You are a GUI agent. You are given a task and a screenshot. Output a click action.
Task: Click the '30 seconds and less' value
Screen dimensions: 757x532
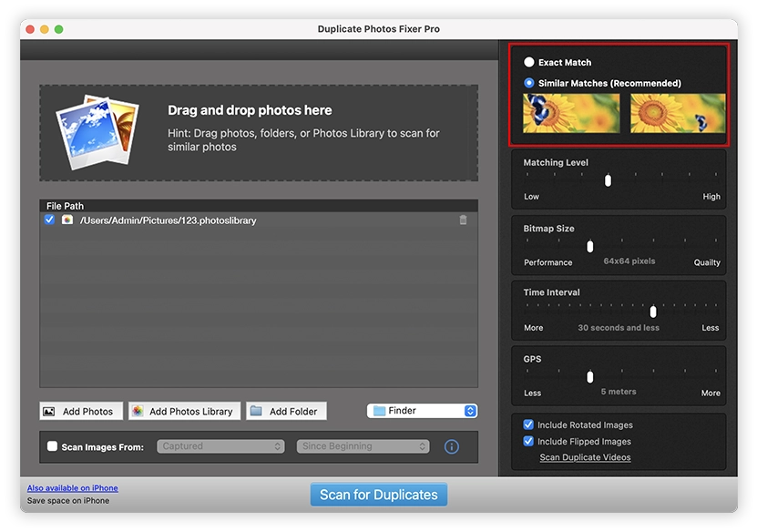pos(619,328)
